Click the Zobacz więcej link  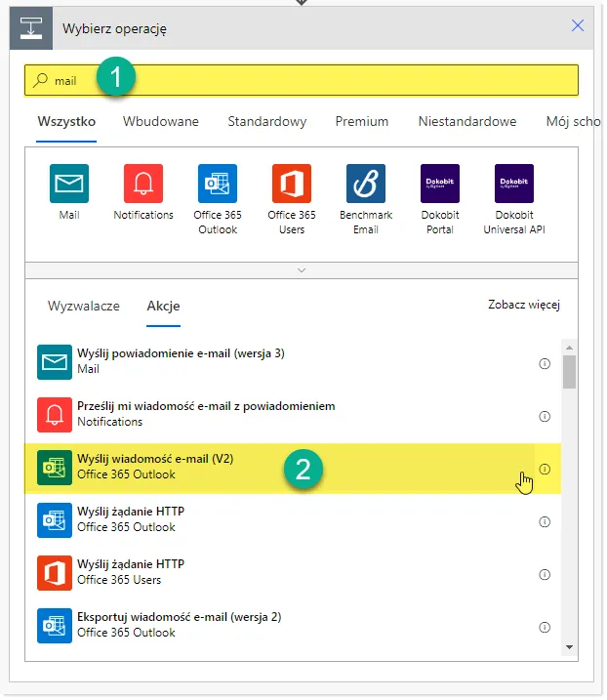[524, 306]
